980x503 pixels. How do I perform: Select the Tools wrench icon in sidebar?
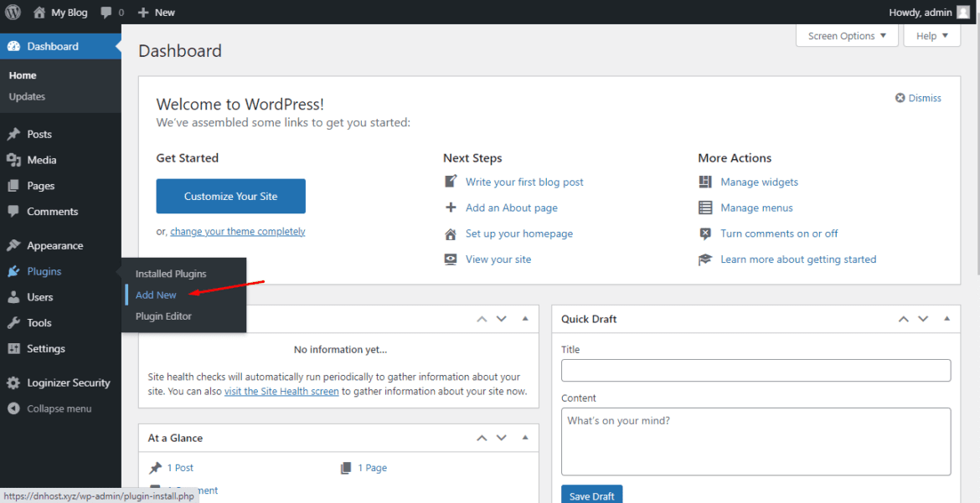(x=13, y=323)
